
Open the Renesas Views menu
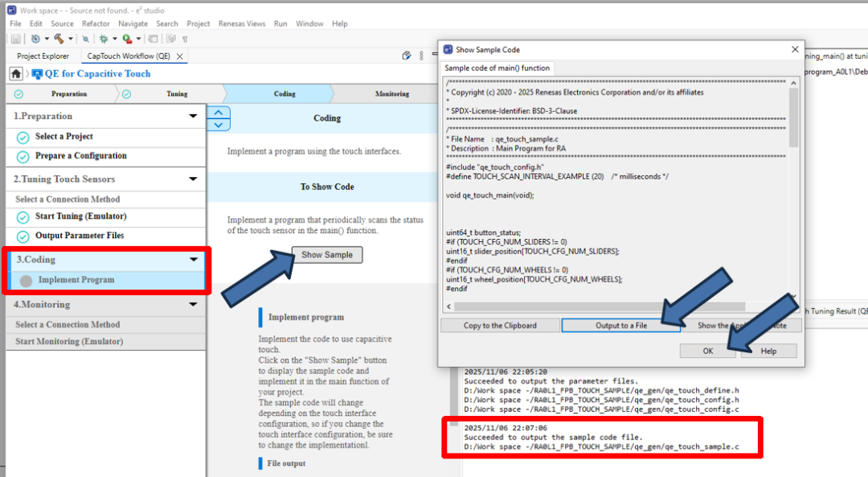coord(242,23)
